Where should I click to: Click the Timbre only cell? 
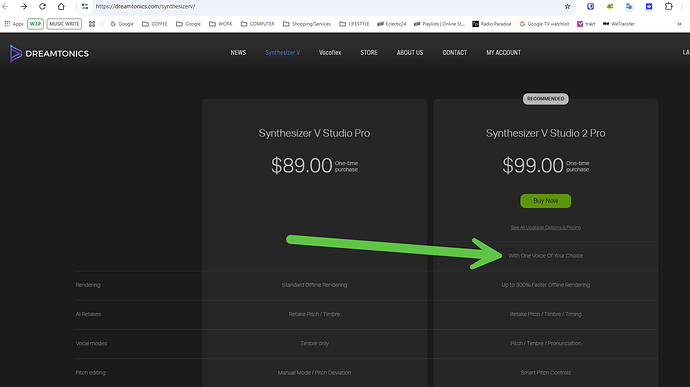[x=314, y=343]
